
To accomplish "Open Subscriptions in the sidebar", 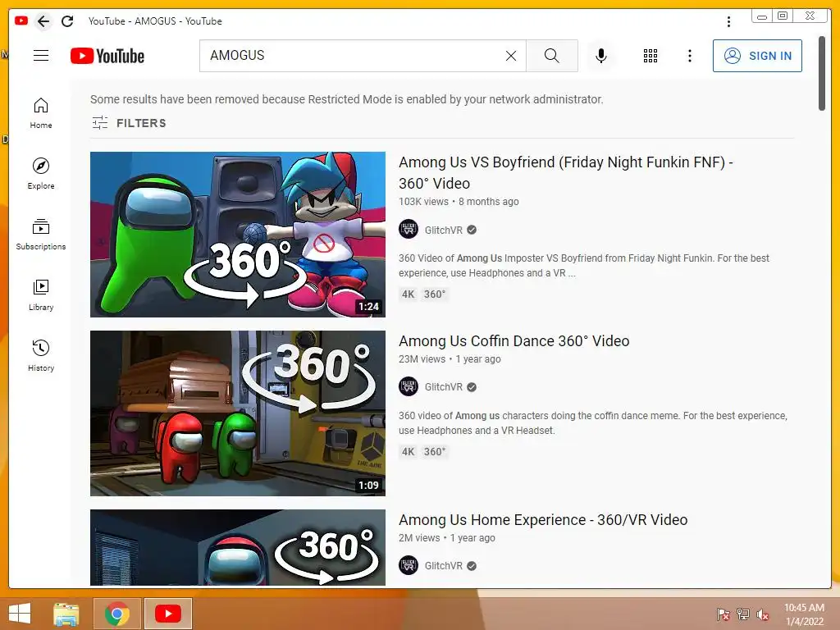I will [41, 234].
